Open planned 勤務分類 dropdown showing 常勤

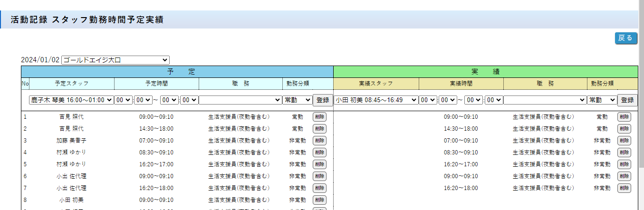point(297,100)
